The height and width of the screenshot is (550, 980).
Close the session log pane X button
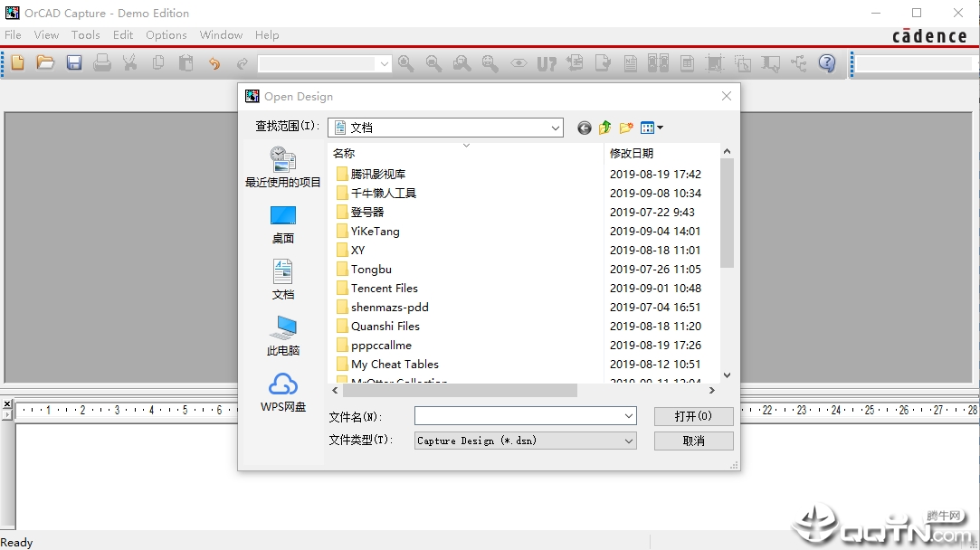click(7, 403)
